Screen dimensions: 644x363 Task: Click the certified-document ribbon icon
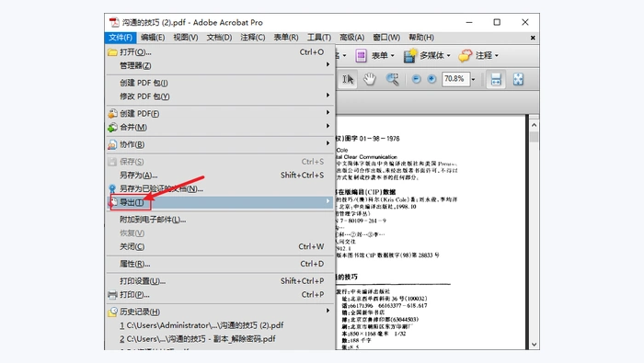[112, 188]
